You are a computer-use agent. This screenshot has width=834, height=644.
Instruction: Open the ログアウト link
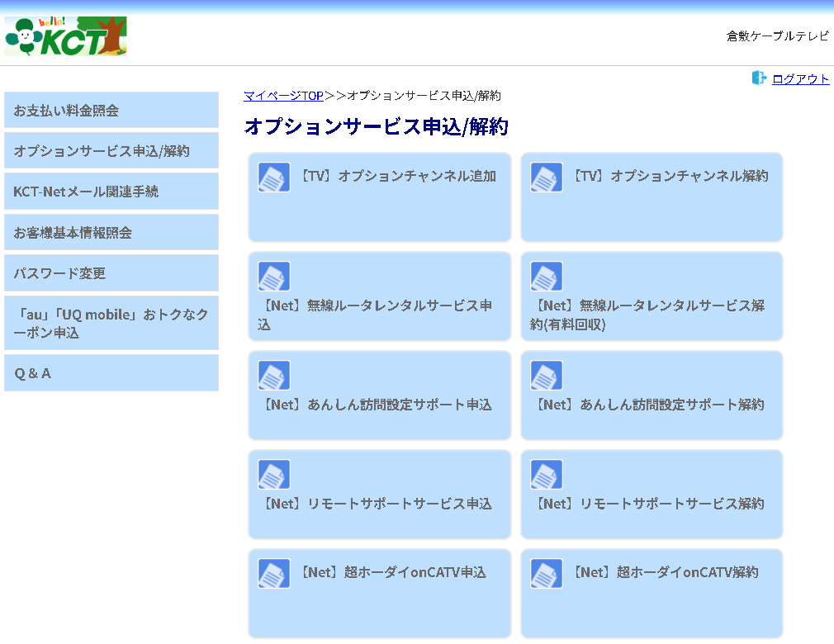(800, 79)
